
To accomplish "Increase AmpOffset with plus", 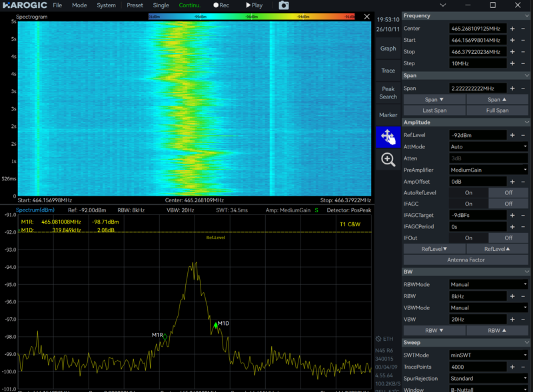I will [x=512, y=182].
